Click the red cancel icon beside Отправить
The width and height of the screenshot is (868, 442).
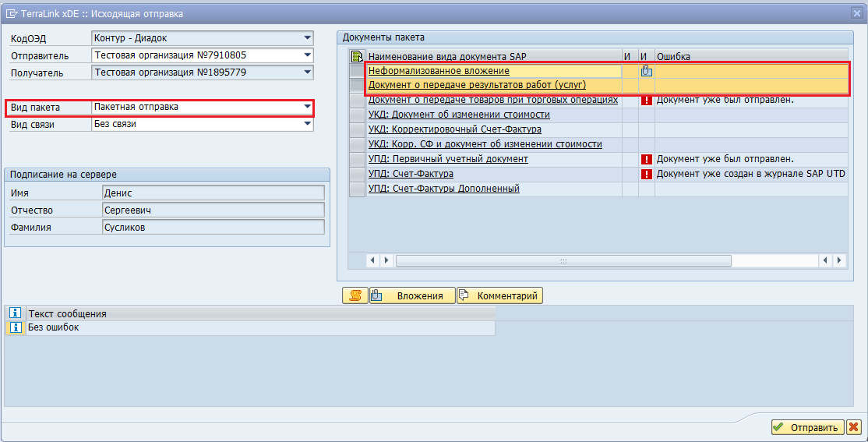pos(854,427)
